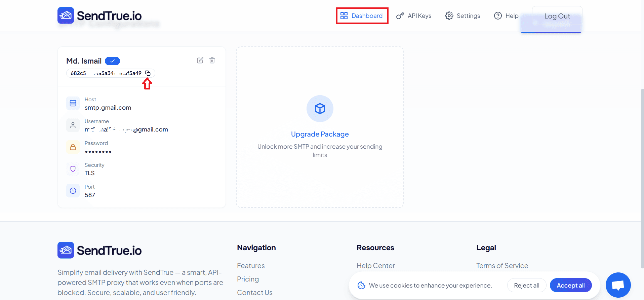Select the masked password dots
The width and height of the screenshot is (644, 300).
pyautogui.click(x=98, y=152)
